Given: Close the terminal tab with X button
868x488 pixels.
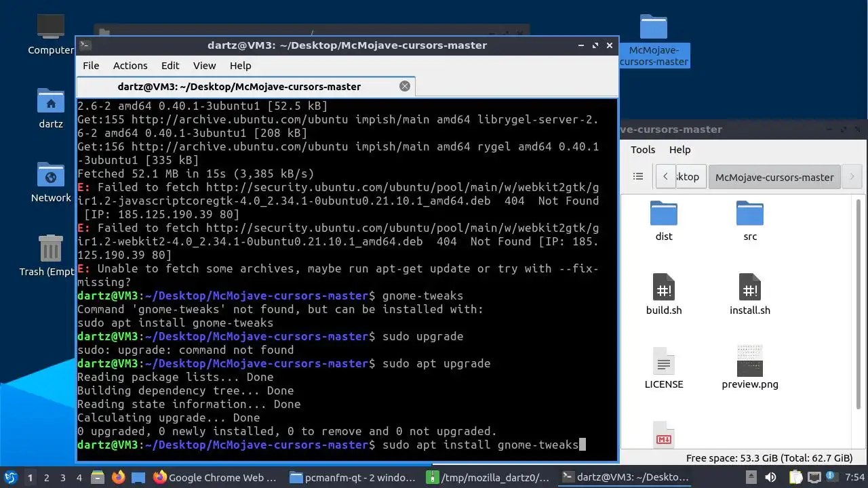Looking at the screenshot, I should (x=405, y=86).
